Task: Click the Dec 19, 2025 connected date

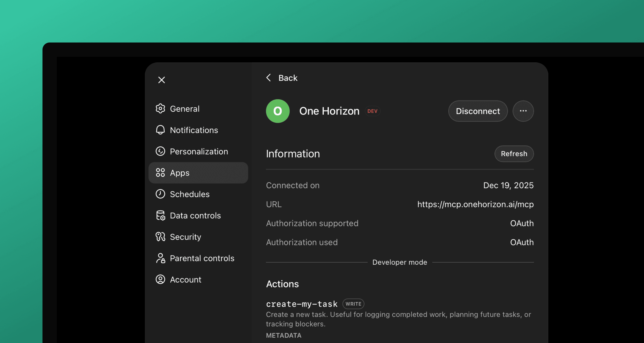Action: pyautogui.click(x=508, y=185)
